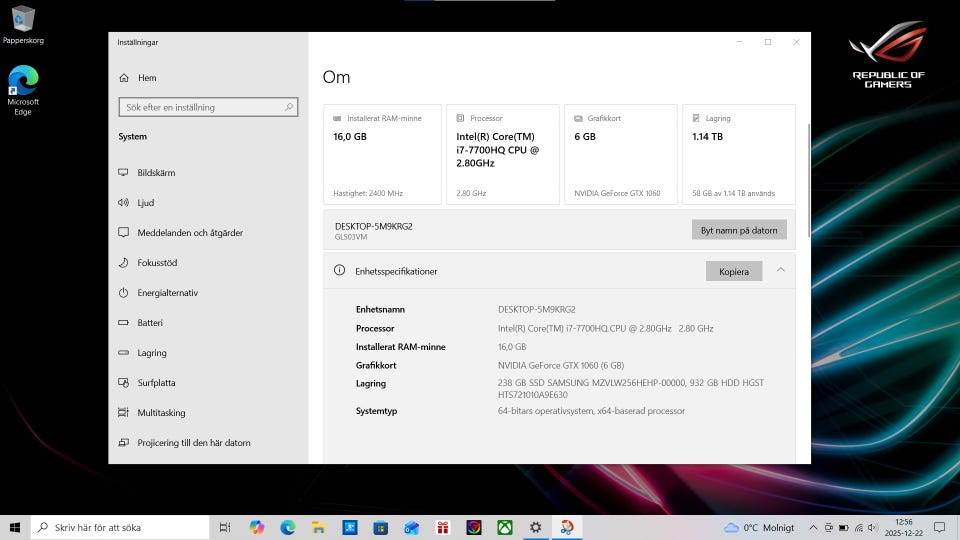Go to the Ljud settings page
This screenshot has width=960, height=540.
tap(146, 203)
